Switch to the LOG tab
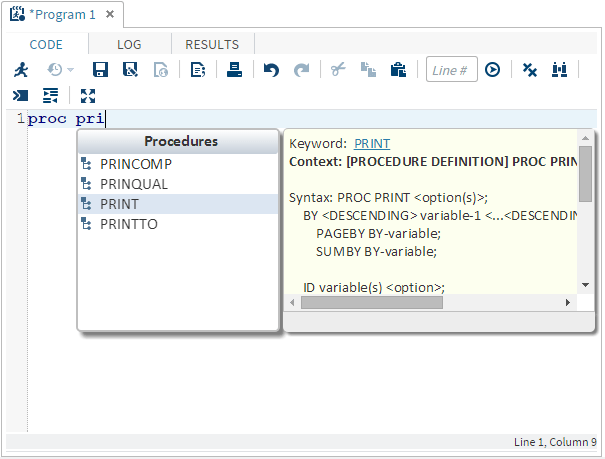Screen dimensions: 605x459 coord(129,44)
